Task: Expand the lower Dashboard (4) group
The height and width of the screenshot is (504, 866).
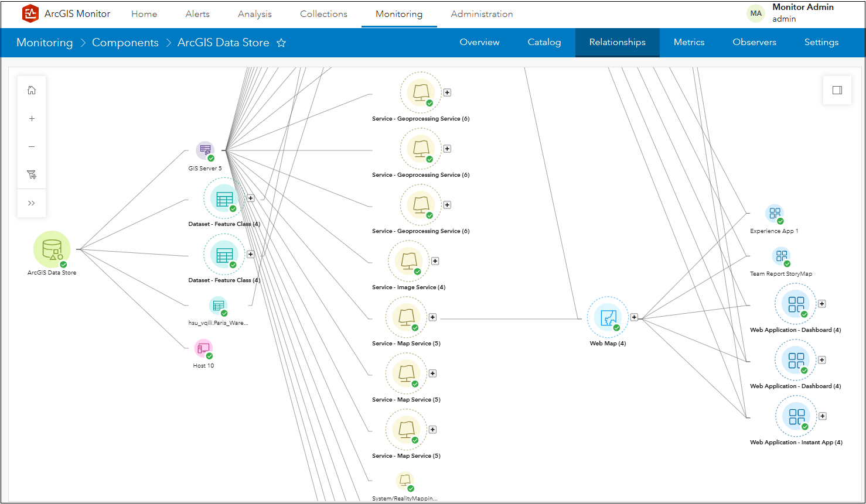Action: tap(822, 360)
